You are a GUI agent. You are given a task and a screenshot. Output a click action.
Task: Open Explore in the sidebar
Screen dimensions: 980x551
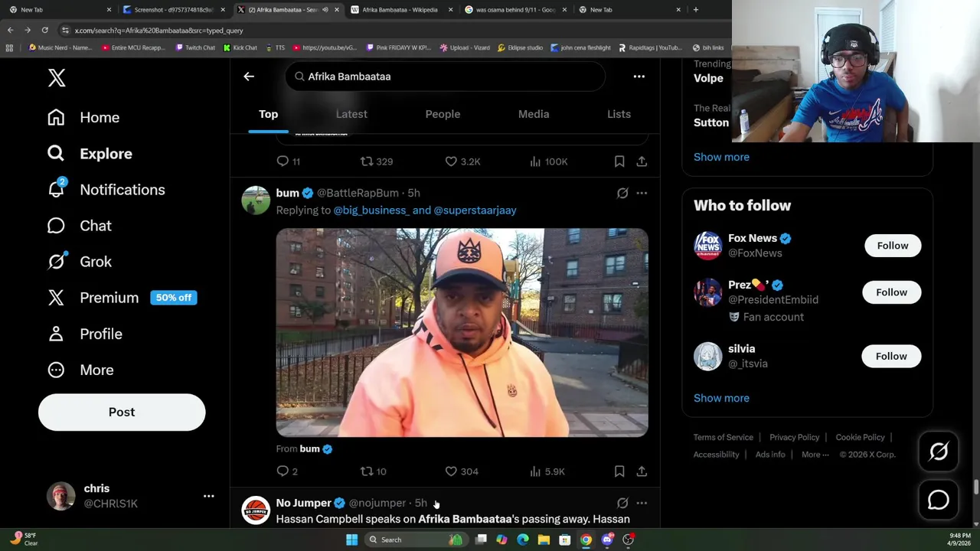(x=90, y=154)
